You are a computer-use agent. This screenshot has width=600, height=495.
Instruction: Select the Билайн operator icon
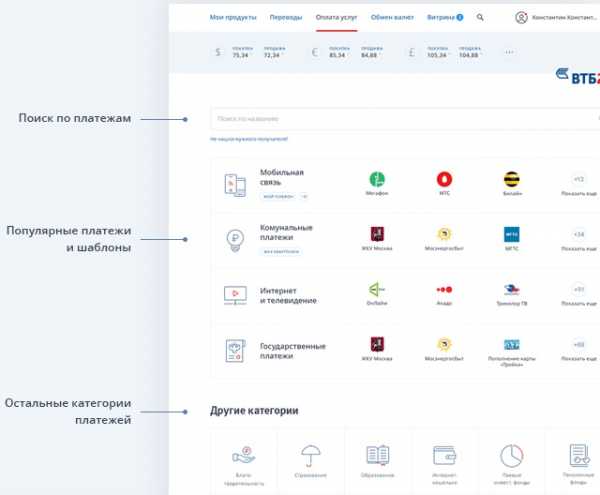click(512, 180)
